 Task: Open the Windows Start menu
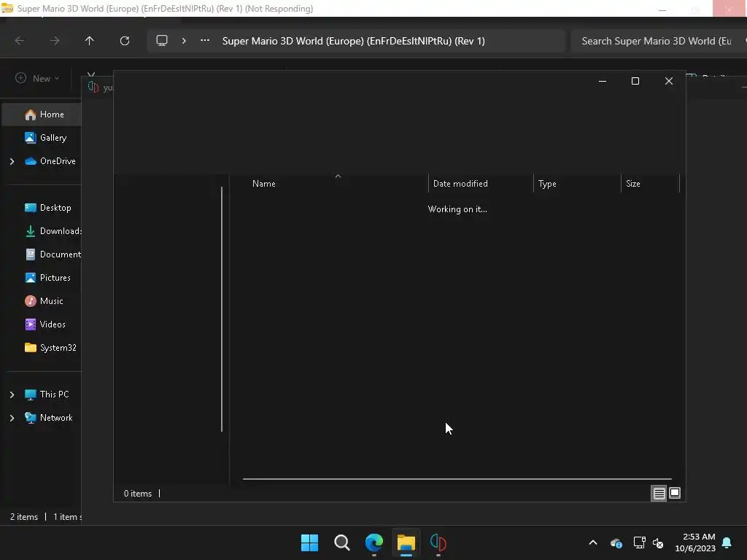coord(309,542)
